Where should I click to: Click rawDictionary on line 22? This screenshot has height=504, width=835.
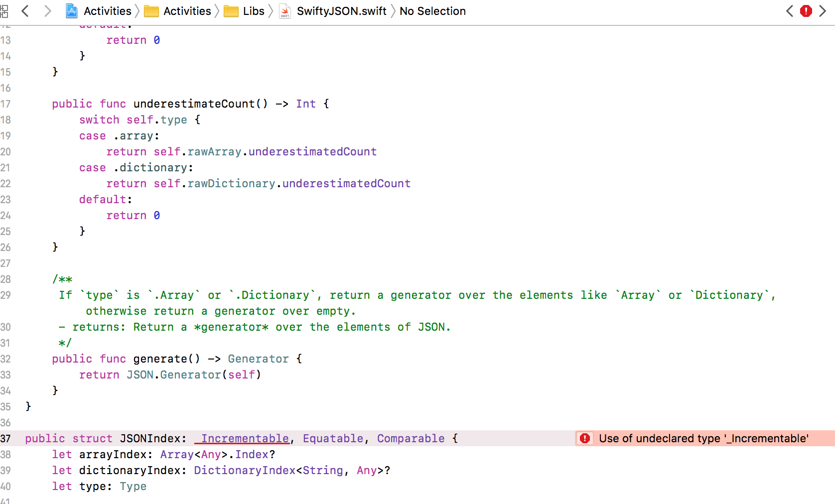click(x=232, y=183)
